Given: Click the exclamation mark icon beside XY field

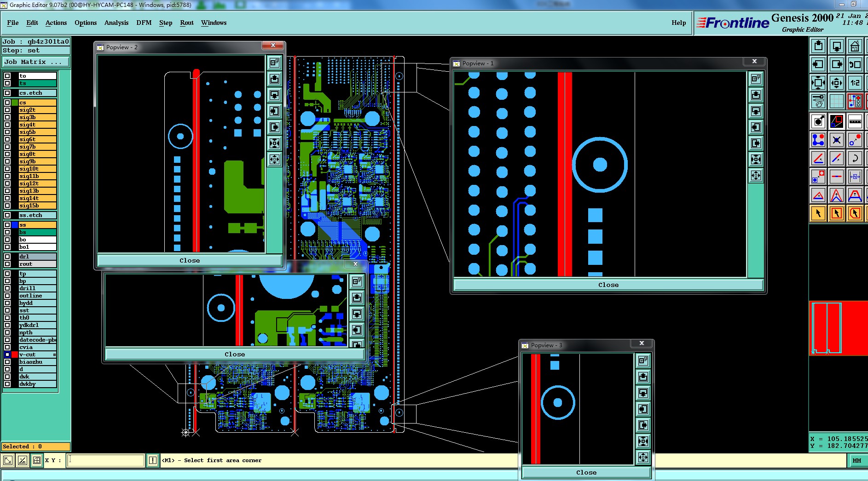Looking at the screenshot, I should 153,460.
